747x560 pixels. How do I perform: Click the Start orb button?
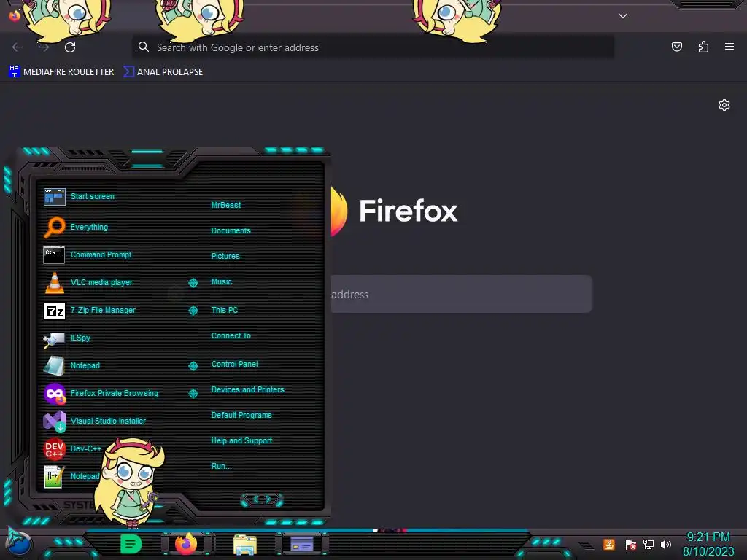pyautogui.click(x=20, y=543)
